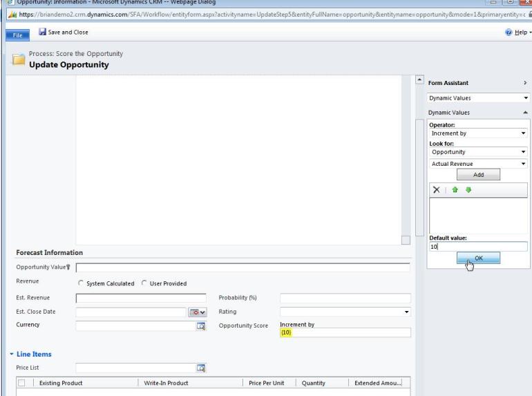Open the Operator dropdown showing Increment by
This screenshot has height=396, width=532.
tap(478, 133)
